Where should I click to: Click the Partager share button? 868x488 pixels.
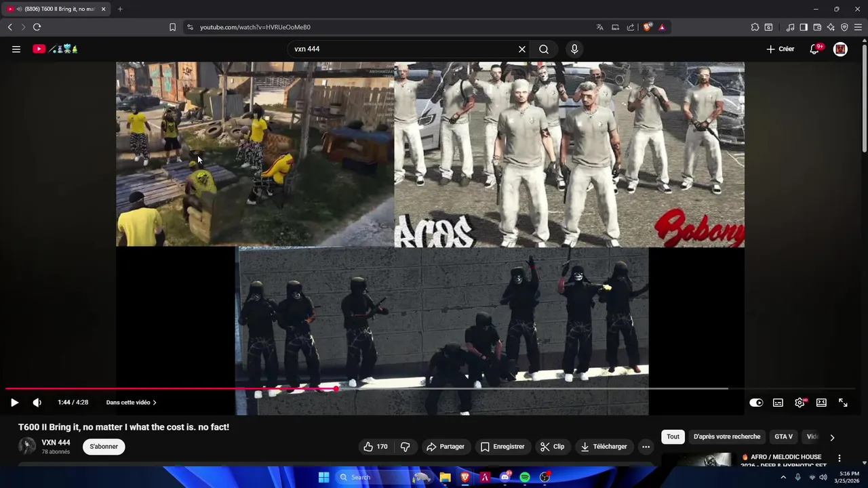[446, 447]
